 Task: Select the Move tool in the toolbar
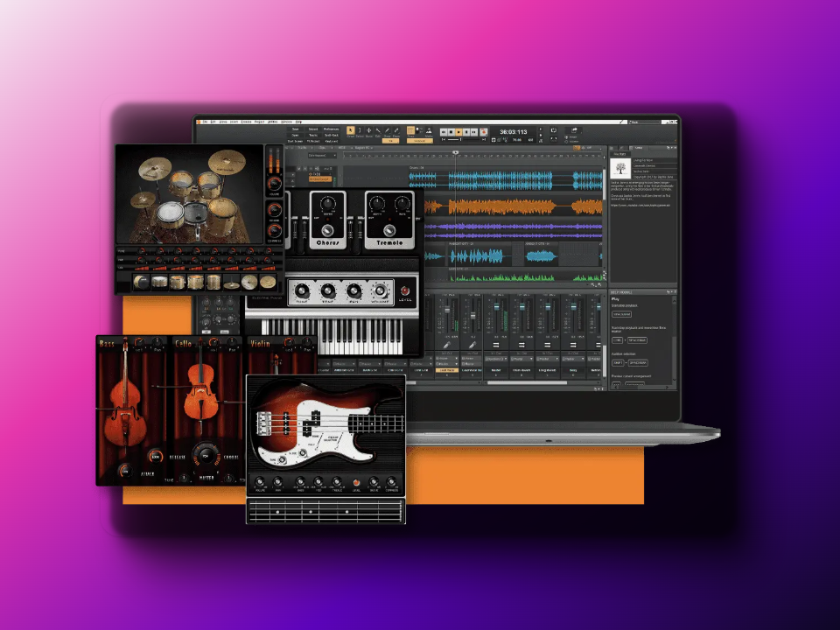tap(368, 130)
